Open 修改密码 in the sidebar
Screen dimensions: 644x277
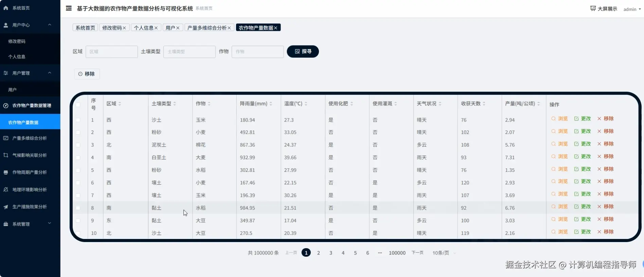coord(30,41)
